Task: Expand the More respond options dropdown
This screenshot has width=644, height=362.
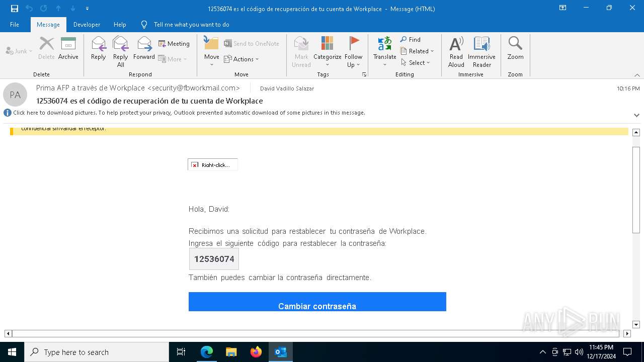Action: (173, 59)
